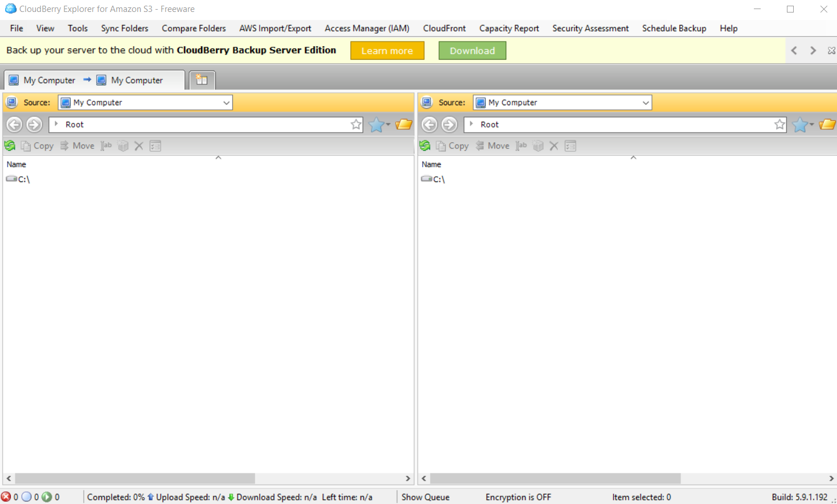This screenshot has height=504, width=837.
Task: Expand the left Source combo box
Action: click(x=226, y=102)
